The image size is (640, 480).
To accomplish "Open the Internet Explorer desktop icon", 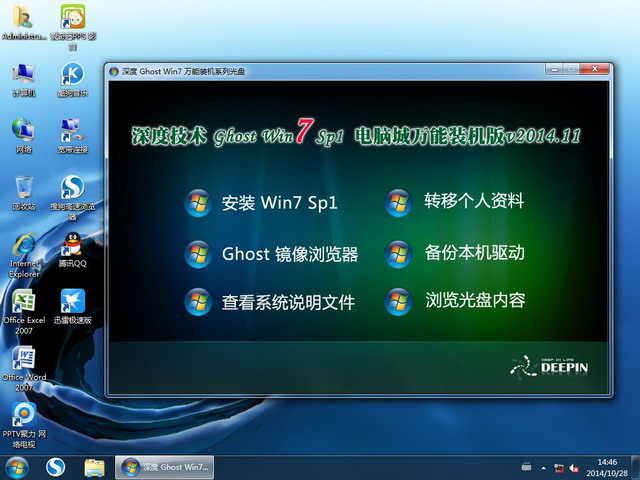I will coord(24,256).
